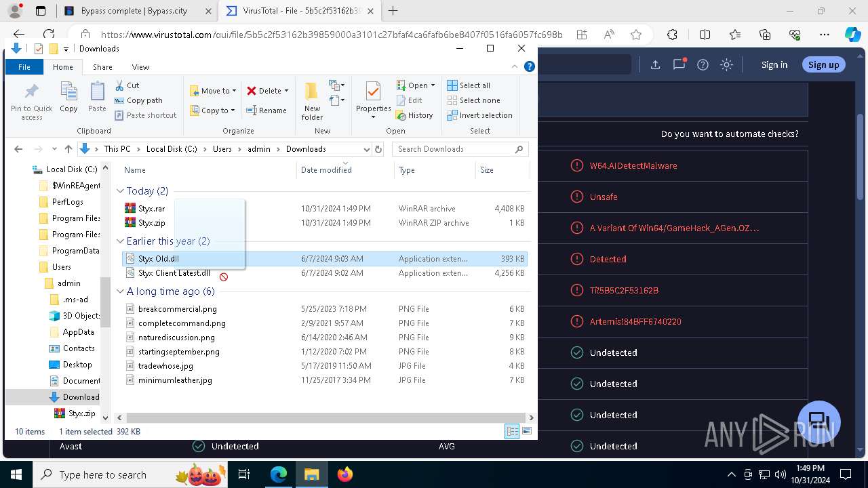Collapse the Earlier this year group
This screenshot has height=488, width=868.
[x=120, y=241]
